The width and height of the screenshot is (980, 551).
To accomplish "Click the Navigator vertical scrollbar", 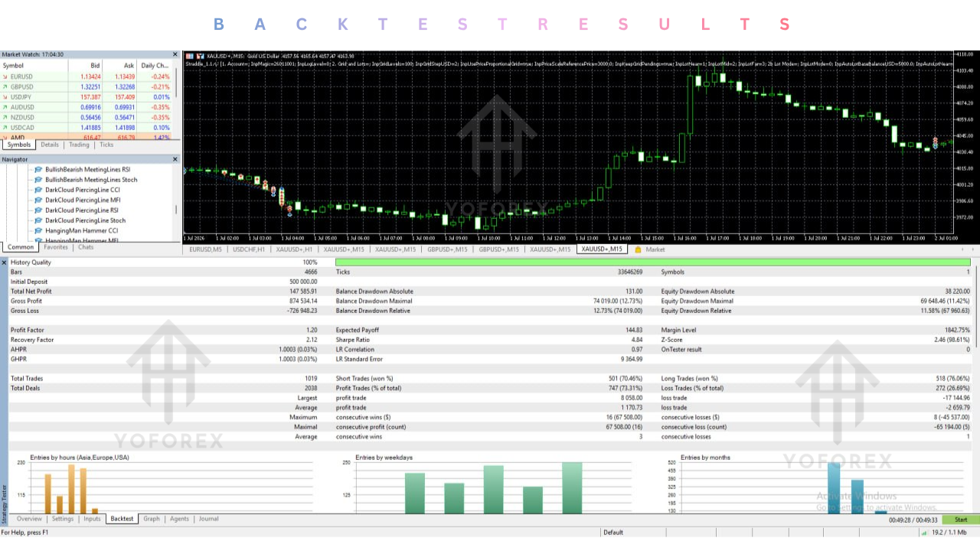I will point(177,208).
